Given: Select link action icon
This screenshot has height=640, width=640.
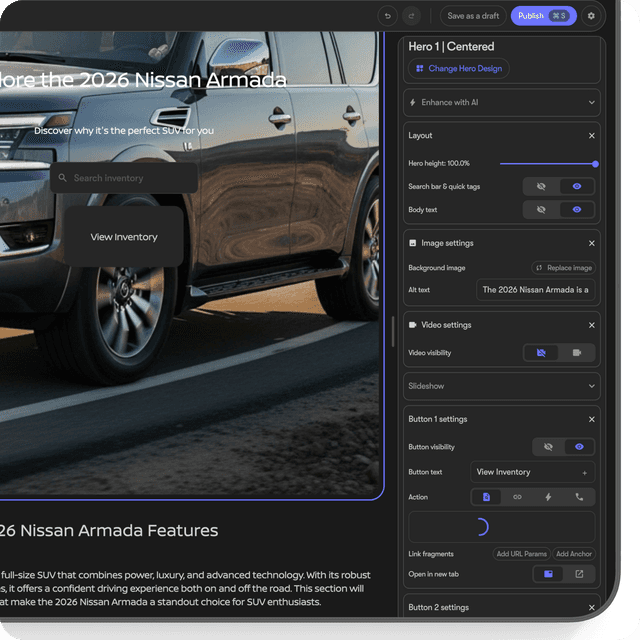Looking at the screenshot, I should point(517,497).
